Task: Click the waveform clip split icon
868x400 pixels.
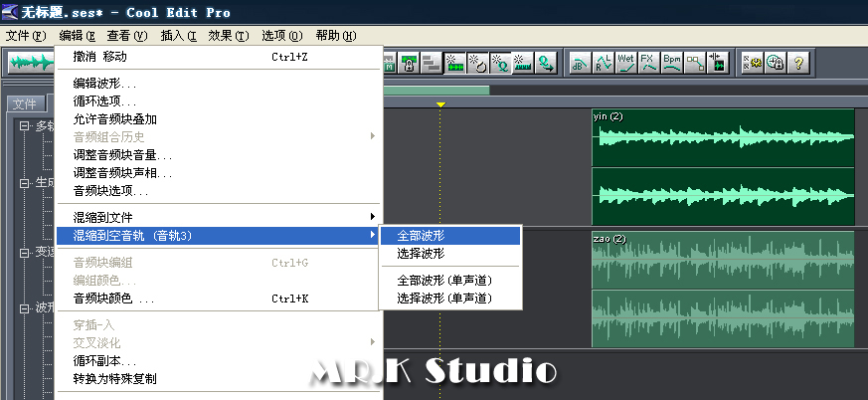Action: coord(718,63)
